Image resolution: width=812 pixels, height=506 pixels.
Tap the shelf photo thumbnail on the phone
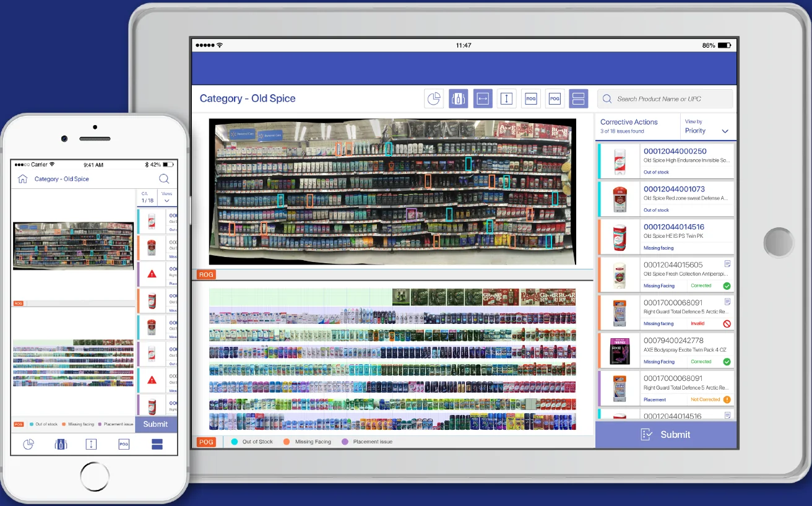coord(74,246)
